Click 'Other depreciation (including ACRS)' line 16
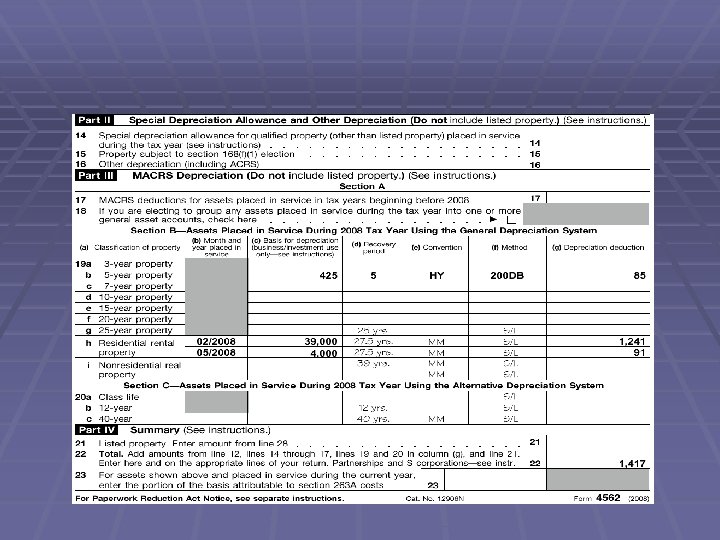The image size is (720, 540). pos(179,164)
